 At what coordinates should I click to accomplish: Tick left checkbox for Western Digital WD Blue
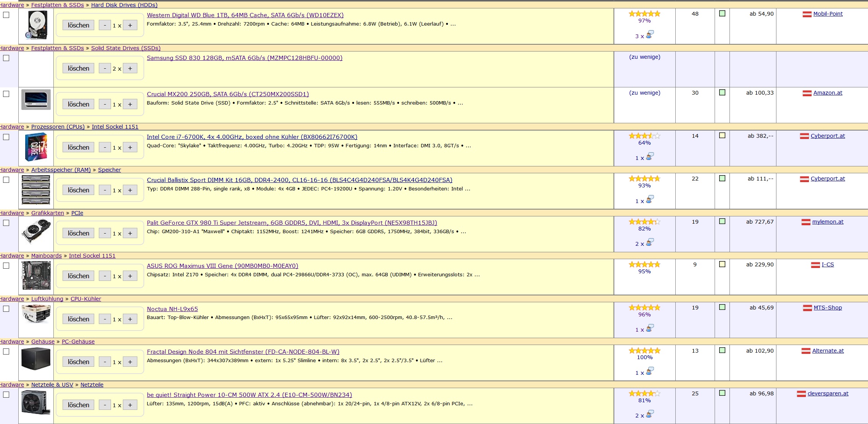[6, 15]
